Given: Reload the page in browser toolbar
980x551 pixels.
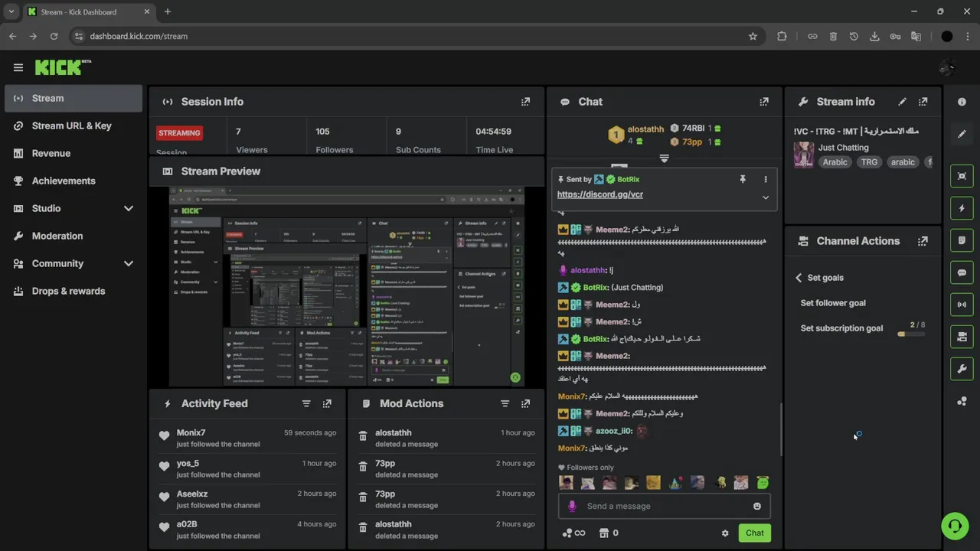Looking at the screenshot, I should [x=54, y=36].
